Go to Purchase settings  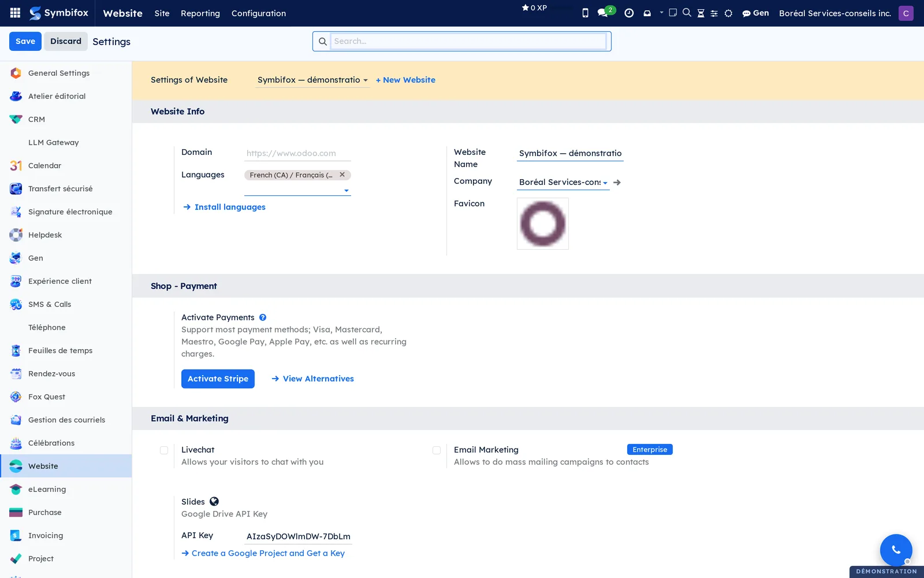click(x=66, y=512)
